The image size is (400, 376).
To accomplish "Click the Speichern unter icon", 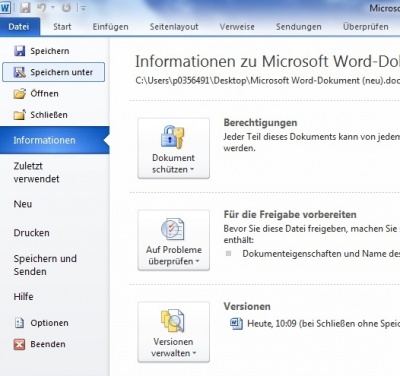I will tap(19, 72).
